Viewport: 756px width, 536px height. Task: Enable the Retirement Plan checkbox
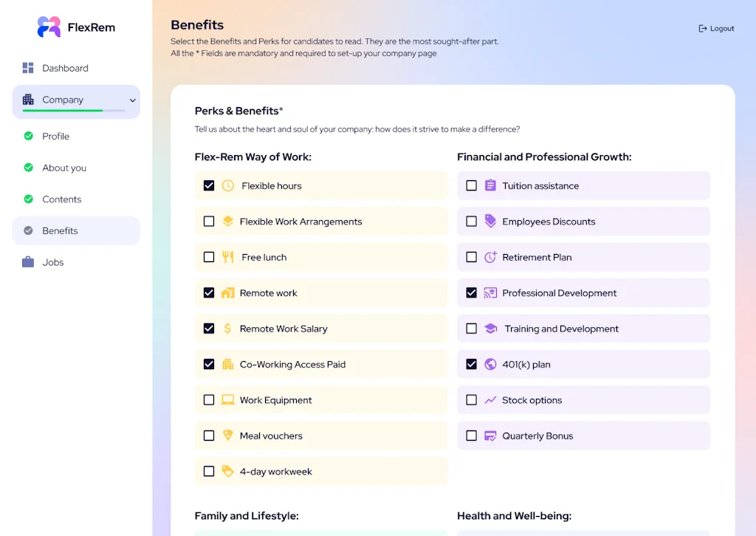[471, 258]
